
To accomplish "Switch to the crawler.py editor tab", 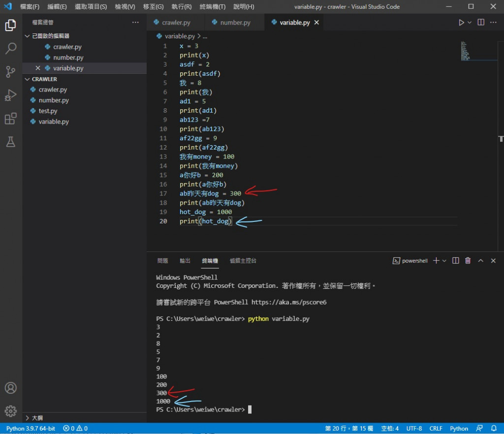I will click(x=176, y=23).
